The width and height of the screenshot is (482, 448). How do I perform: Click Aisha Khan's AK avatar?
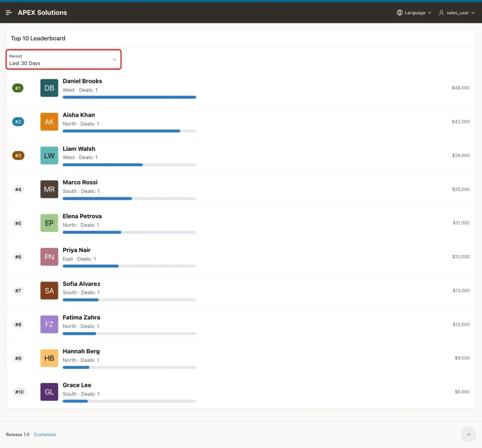(x=49, y=122)
